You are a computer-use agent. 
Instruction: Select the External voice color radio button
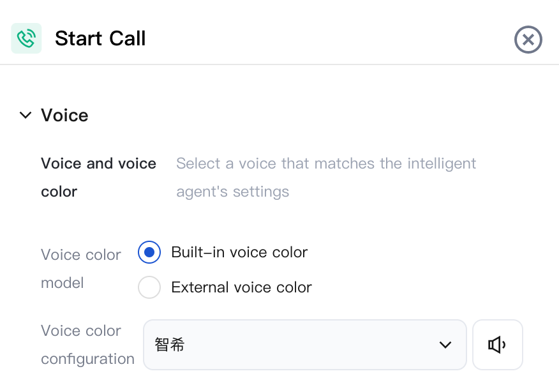(x=149, y=287)
